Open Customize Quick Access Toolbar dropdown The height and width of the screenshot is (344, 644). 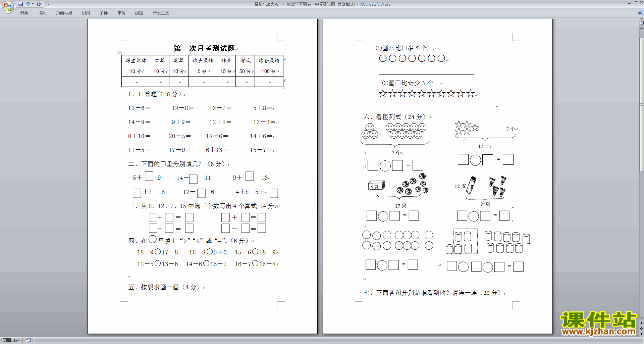coord(48,4)
